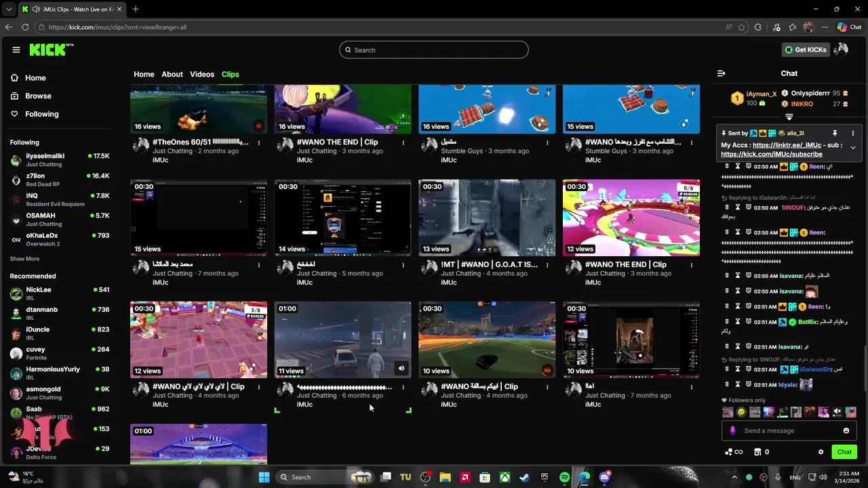Screen dimensions: 868x488
Task: Switch to the About tab
Action: click(x=172, y=74)
